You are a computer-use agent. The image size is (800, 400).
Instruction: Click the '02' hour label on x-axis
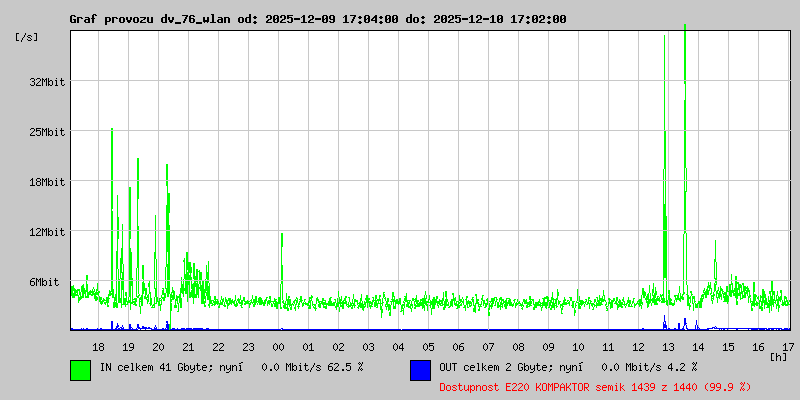coord(338,347)
